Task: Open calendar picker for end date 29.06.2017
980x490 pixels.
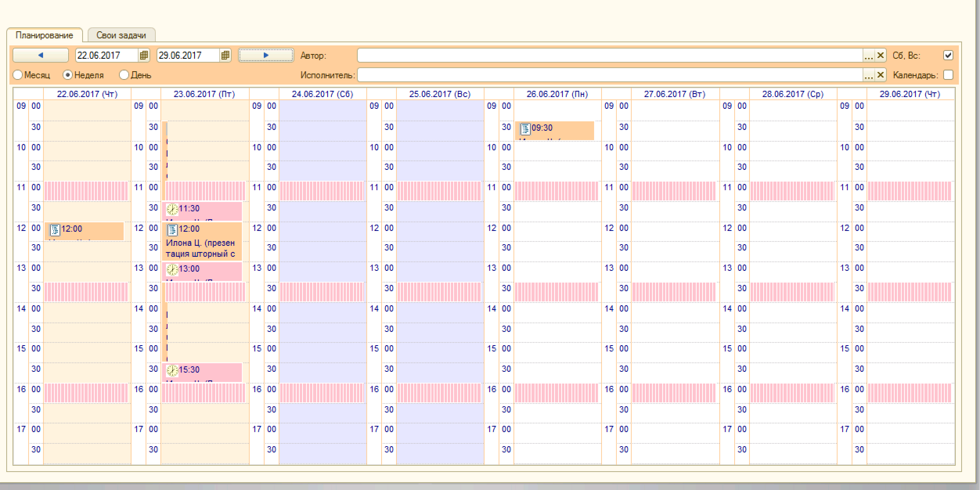Action: point(225,55)
